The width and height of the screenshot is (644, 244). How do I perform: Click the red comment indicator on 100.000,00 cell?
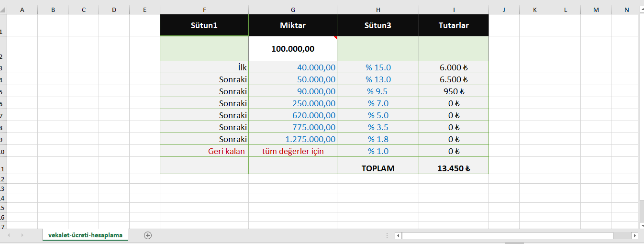pyautogui.click(x=335, y=37)
